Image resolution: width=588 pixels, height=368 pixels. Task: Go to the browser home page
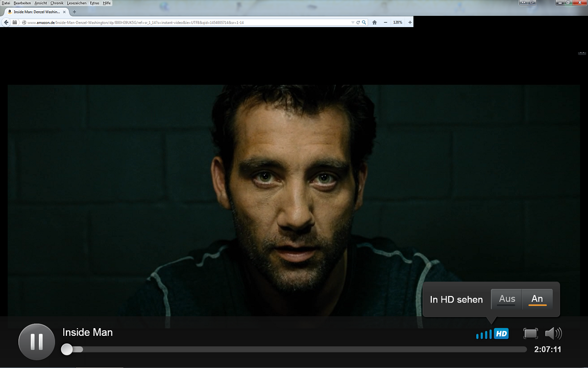(374, 22)
